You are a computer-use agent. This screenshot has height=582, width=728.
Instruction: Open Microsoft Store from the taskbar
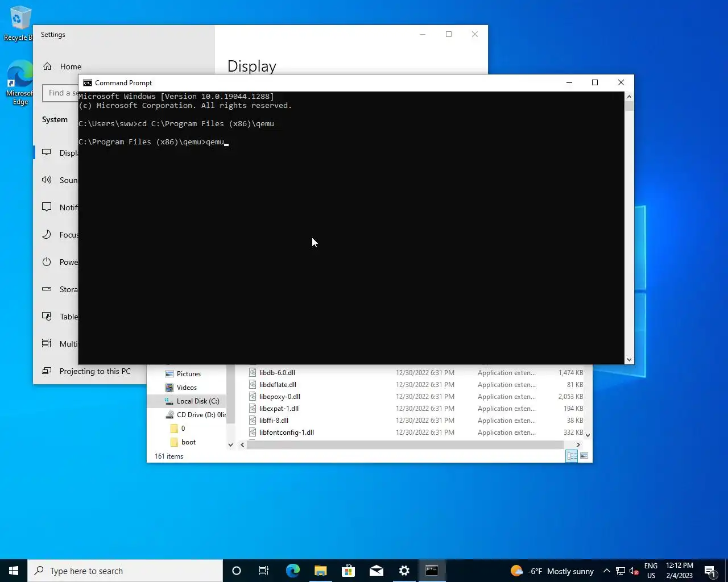click(x=348, y=571)
